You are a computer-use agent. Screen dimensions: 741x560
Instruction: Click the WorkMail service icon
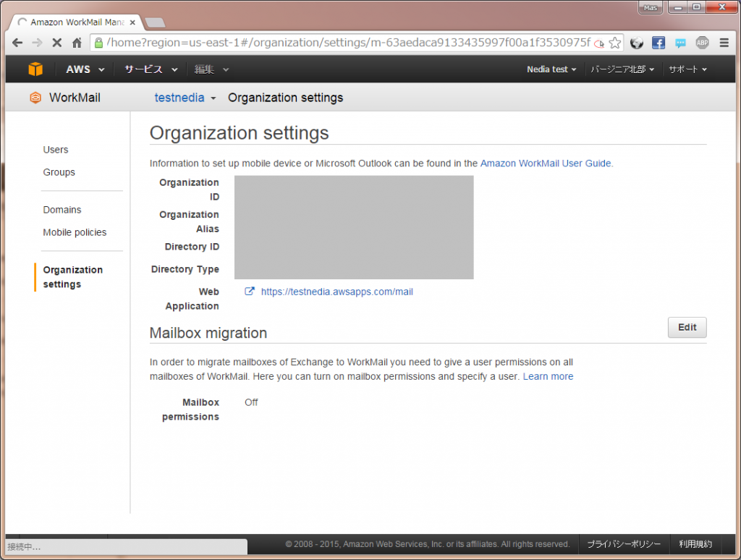click(35, 98)
